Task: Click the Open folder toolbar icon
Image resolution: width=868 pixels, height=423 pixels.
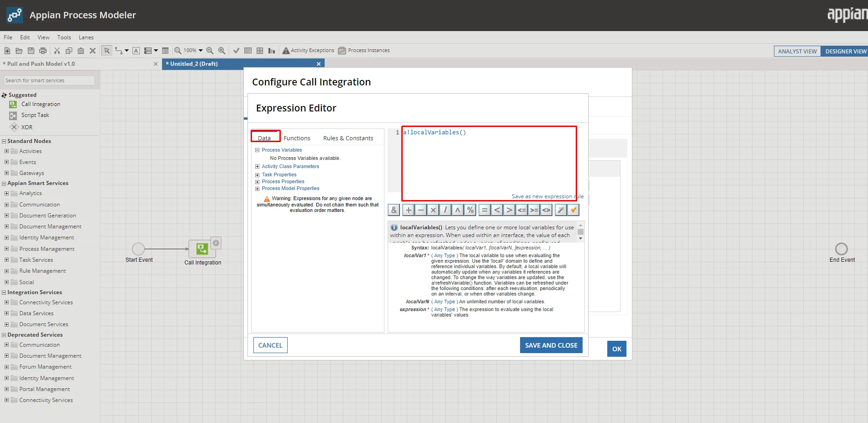Action: click(19, 51)
